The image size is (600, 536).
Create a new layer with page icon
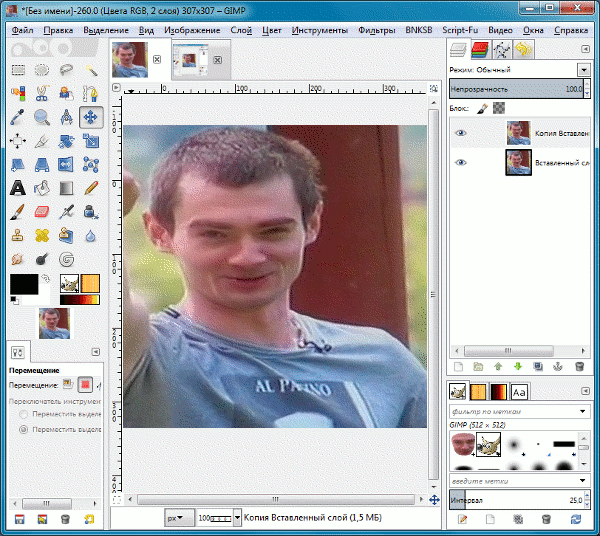point(458,367)
